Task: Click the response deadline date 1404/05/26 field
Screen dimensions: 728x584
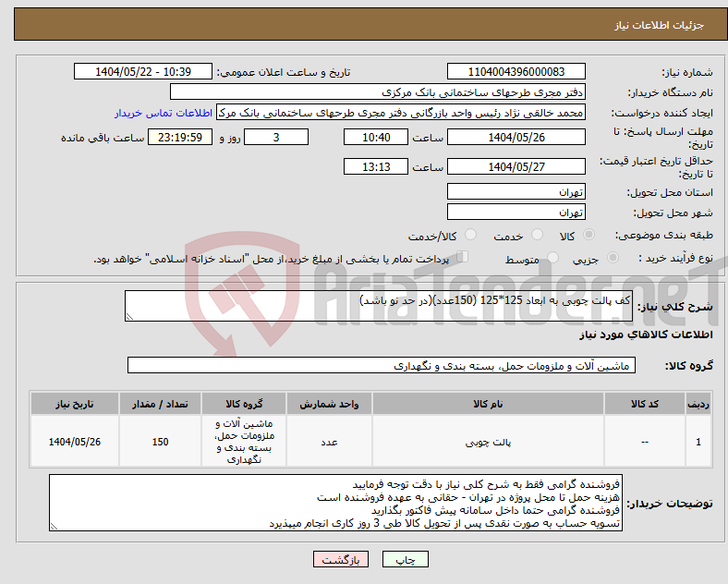Action: (516, 138)
